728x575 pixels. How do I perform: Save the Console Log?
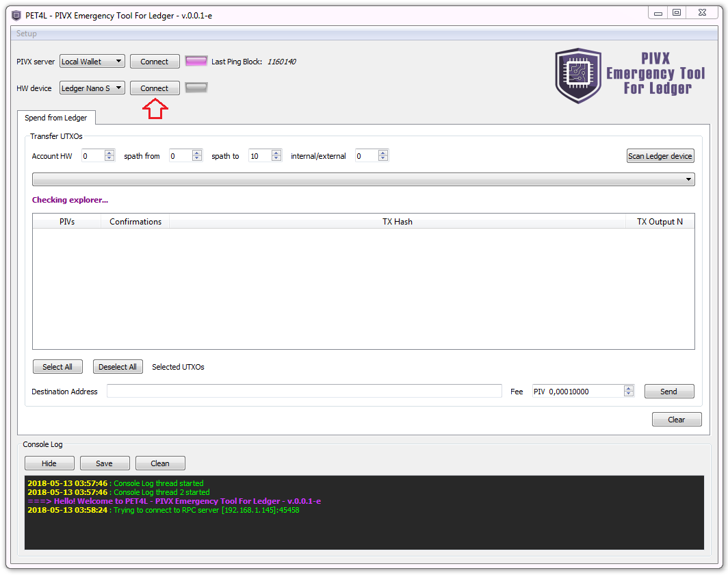105,463
